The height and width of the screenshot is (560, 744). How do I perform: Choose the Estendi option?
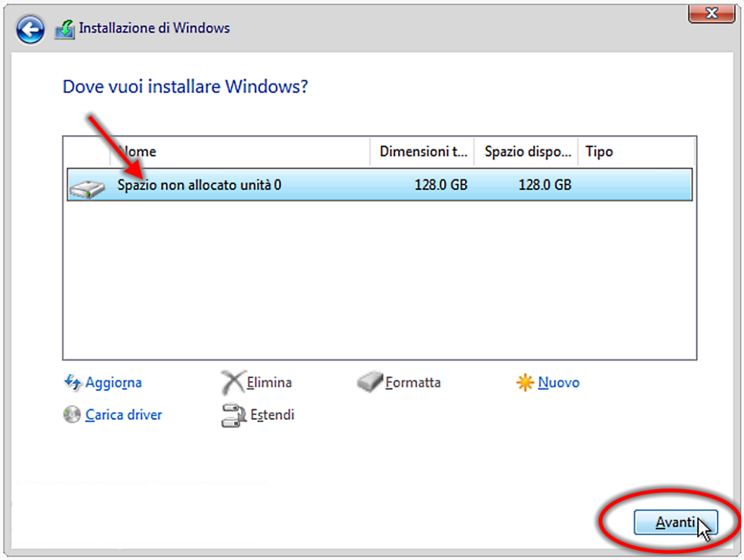coord(273,415)
